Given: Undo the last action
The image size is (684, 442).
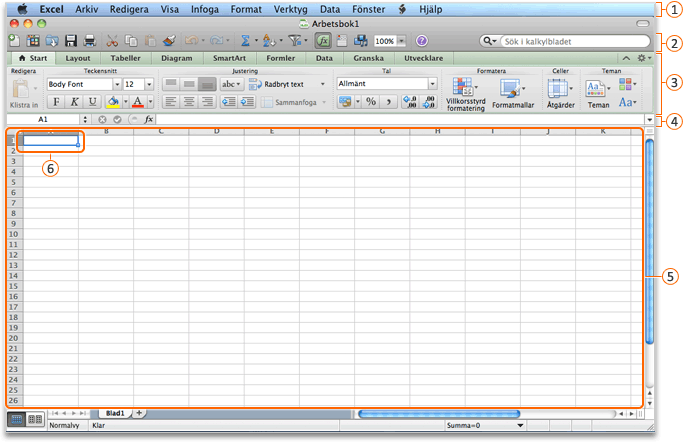Looking at the screenshot, I should 191,41.
